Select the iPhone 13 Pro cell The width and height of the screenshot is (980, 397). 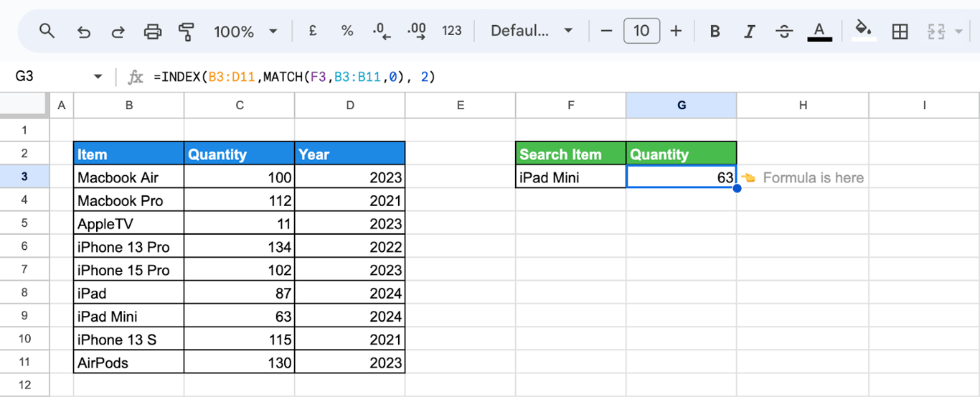coord(128,246)
